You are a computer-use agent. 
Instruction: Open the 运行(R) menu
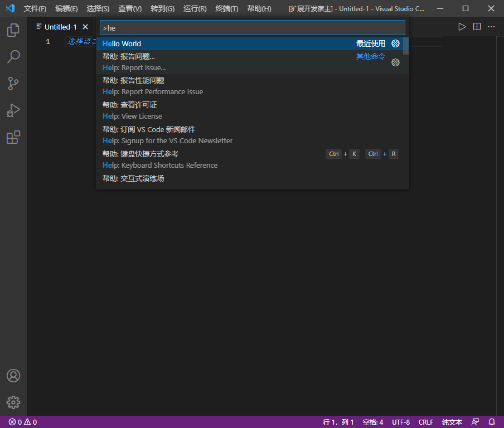[x=195, y=9]
